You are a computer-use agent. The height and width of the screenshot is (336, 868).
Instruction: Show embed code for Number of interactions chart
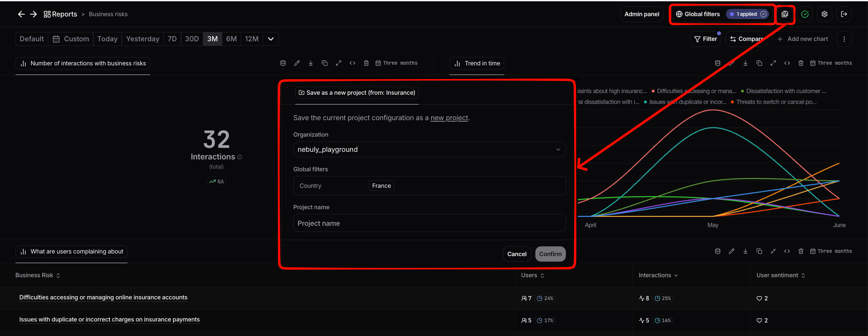tap(352, 63)
